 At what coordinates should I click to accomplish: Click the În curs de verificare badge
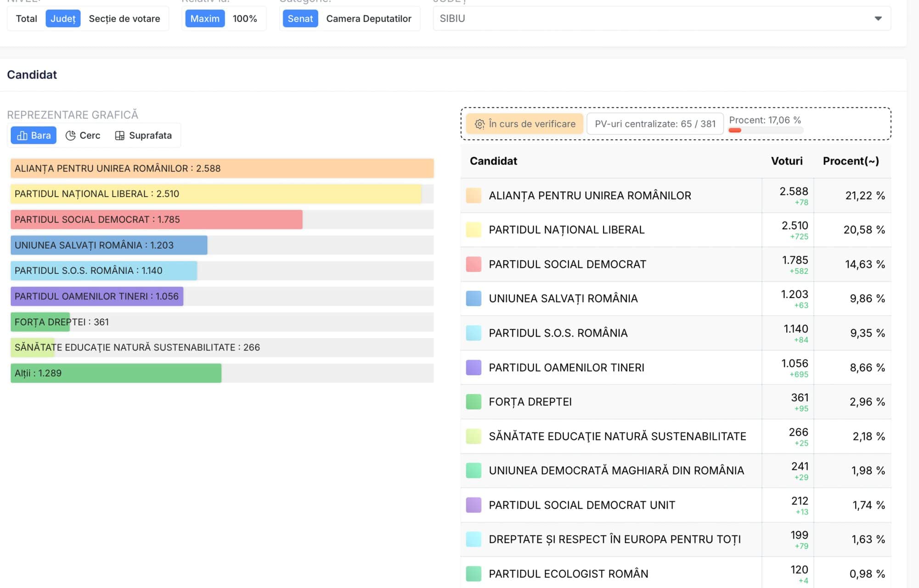524,124
